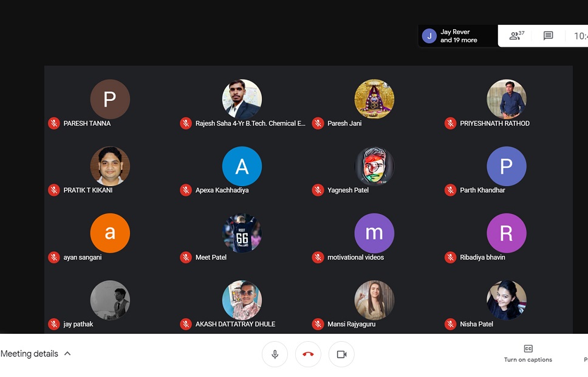Click the red hang up call button
Screen dimensions: 588x377
[308, 355]
